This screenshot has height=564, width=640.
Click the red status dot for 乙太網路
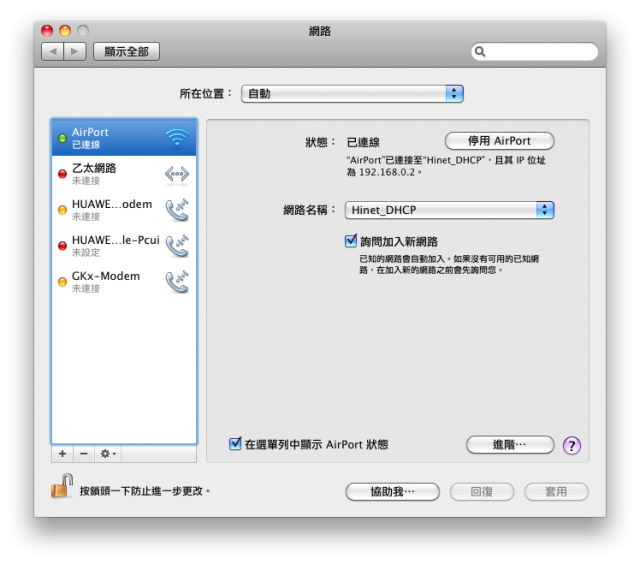coord(62,174)
